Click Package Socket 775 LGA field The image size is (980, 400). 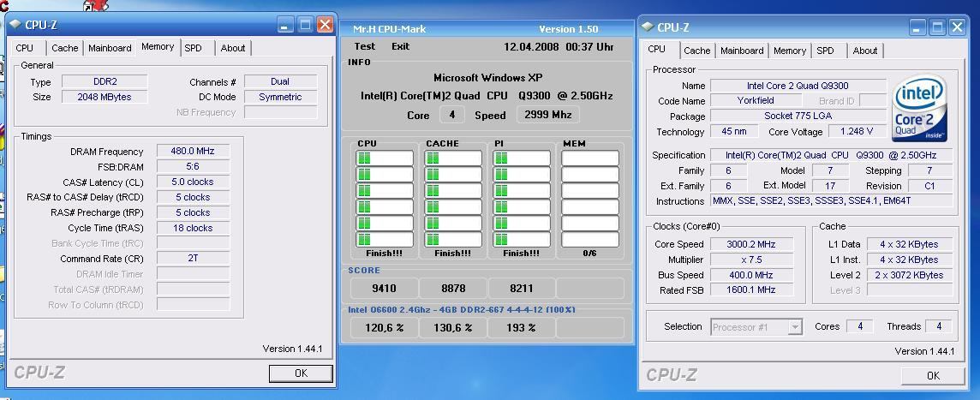pyautogui.click(x=798, y=116)
